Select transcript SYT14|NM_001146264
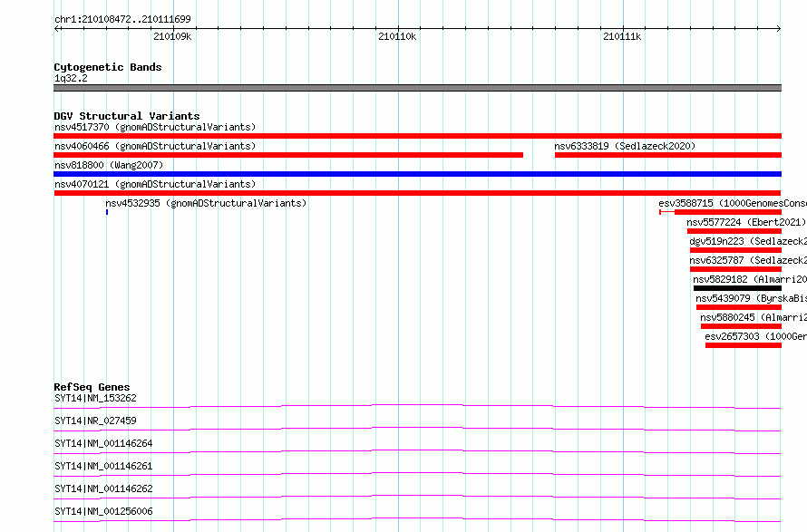Image resolution: width=807 pixels, height=532 pixels. click(x=103, y=443)
